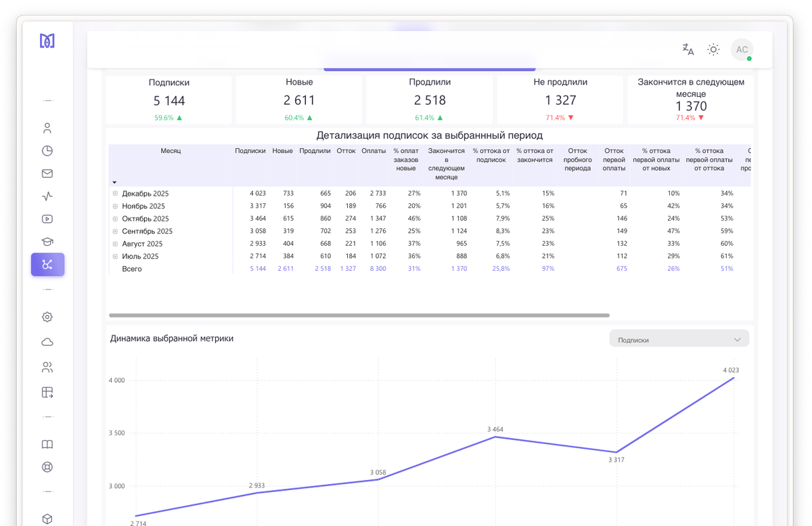This screenshot has width=812, height=526.
Task: Open the settings gear sidebar icon
Action: [47, 317]
